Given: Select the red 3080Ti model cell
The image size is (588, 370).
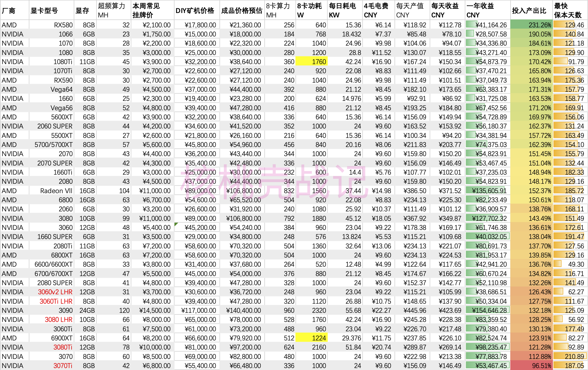Looking at the screenshot, I should [51, 347].
